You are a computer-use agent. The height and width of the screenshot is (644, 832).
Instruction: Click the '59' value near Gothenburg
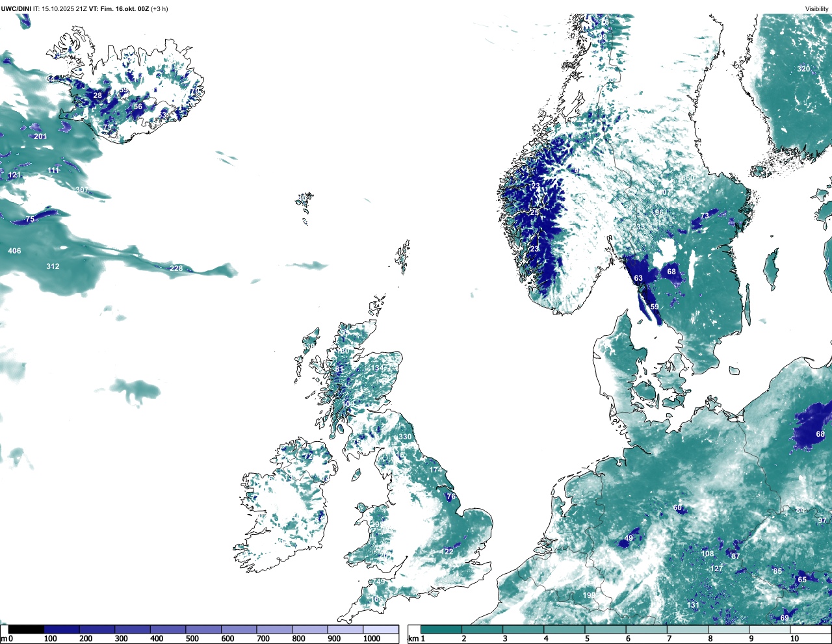click(655, 307)
